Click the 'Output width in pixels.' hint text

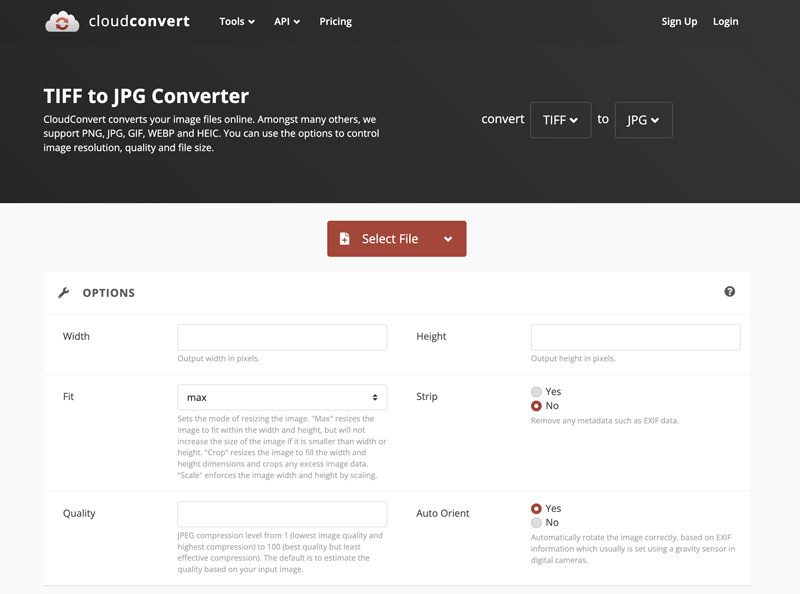pos(218,358)
